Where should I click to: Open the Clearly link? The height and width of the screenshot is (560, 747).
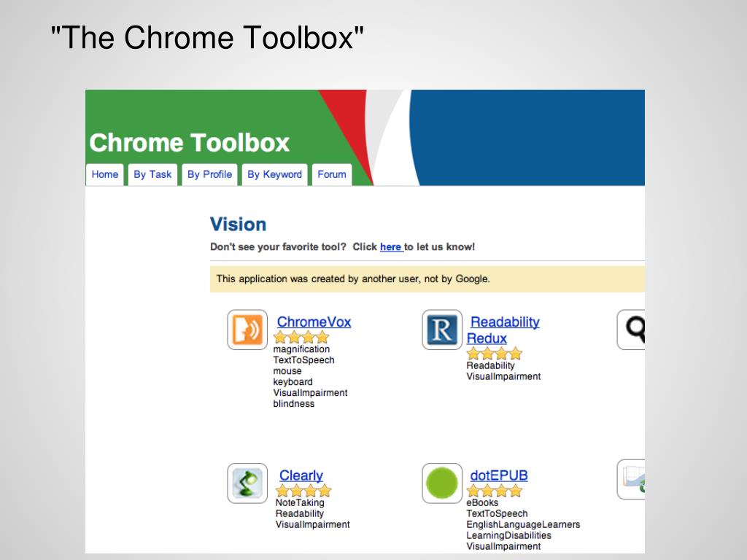click(x=301, y=475)
